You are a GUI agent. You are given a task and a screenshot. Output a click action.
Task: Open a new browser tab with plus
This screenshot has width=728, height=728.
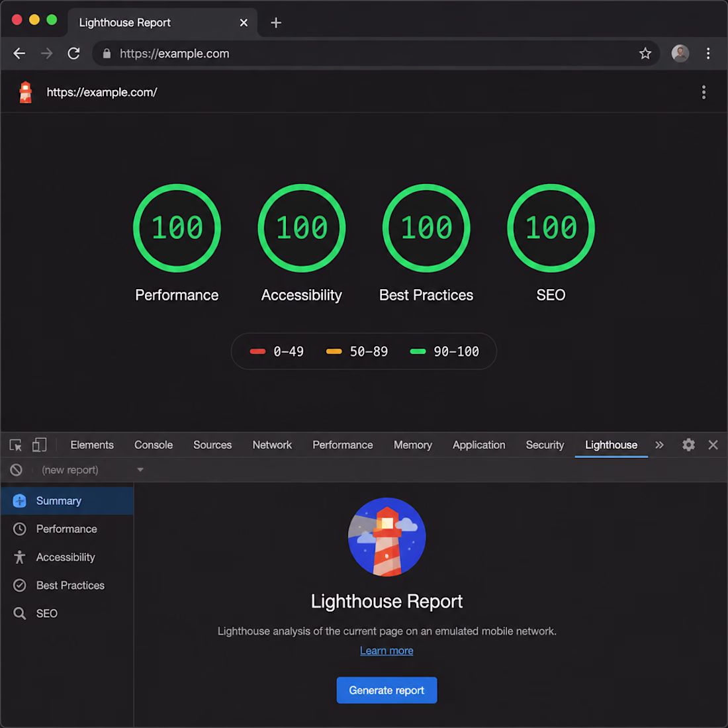click(276, 23)
